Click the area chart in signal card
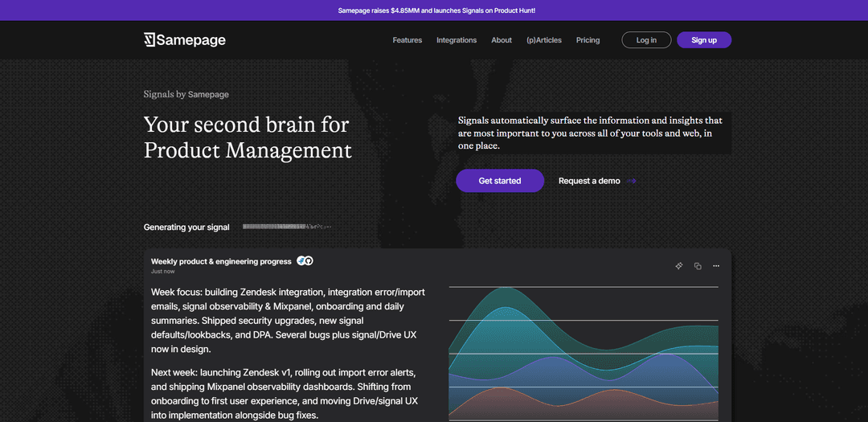 [x=583, y=353]
